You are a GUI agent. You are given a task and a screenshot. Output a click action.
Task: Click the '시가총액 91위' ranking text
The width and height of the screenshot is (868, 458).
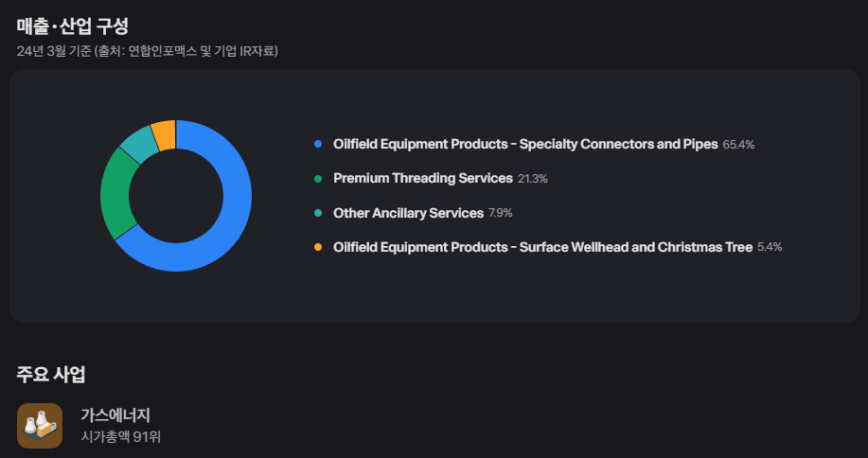(120, 437)
